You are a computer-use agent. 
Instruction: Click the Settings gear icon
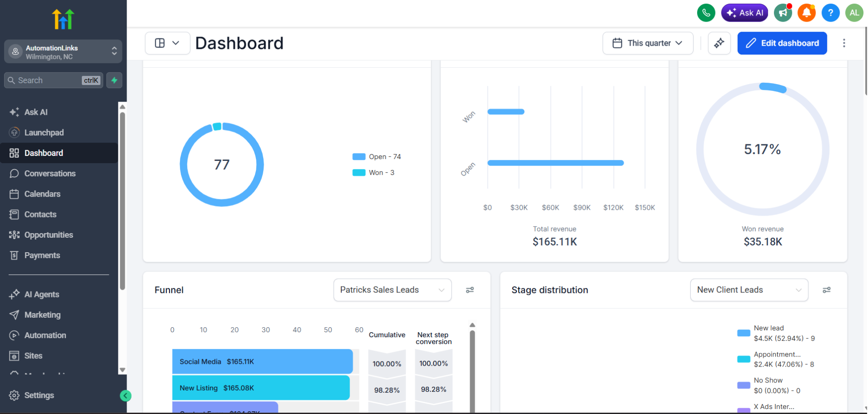[14, 395]
